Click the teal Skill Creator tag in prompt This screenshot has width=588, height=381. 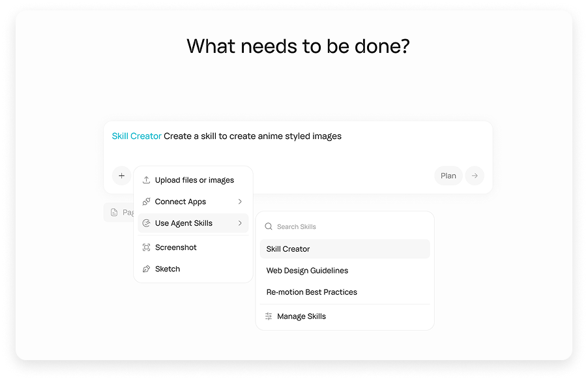[x=136, y=136]
